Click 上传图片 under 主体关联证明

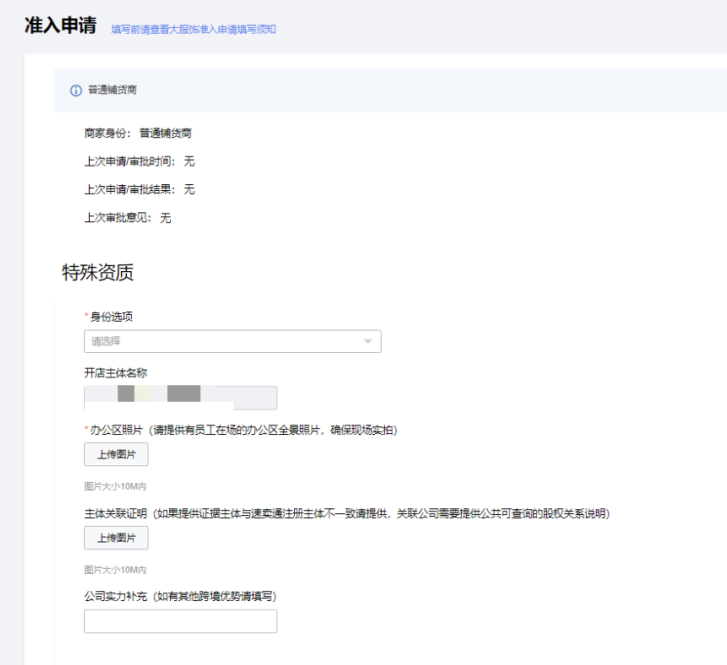116,538
